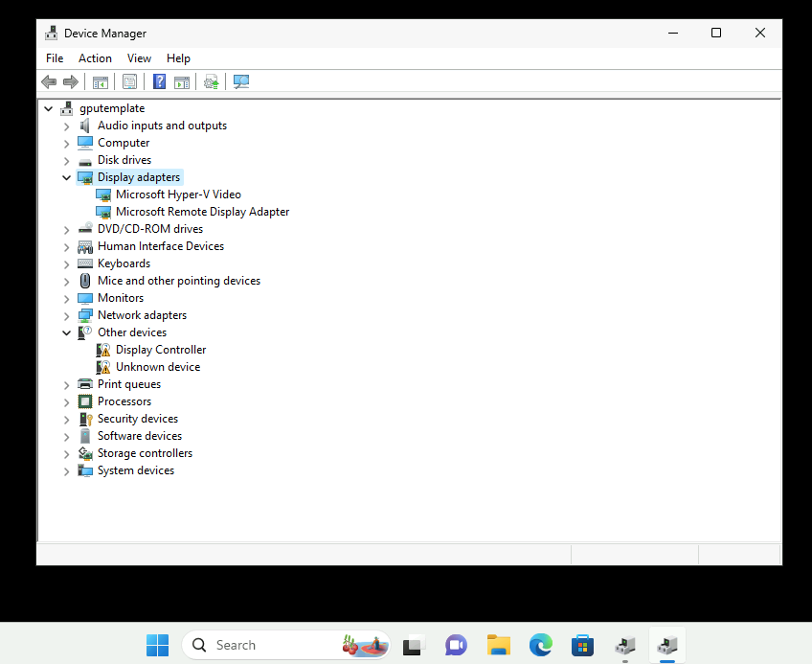Click the monitor icon beside Computer
812x664 pixels.
[85, 143]
